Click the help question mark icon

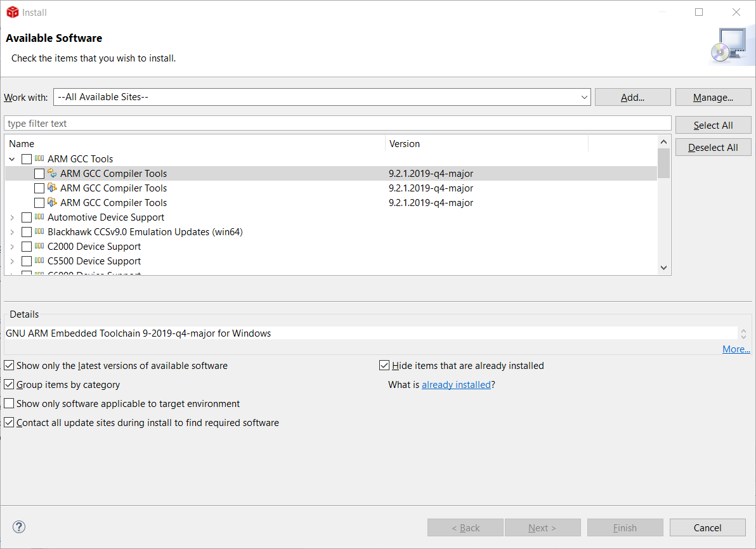click(19, 527)
